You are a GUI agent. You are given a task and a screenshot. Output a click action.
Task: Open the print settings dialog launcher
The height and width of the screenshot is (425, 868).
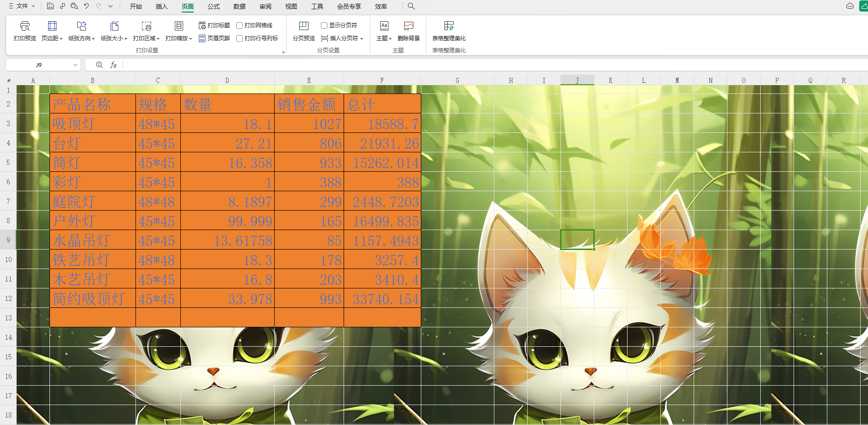283,52
